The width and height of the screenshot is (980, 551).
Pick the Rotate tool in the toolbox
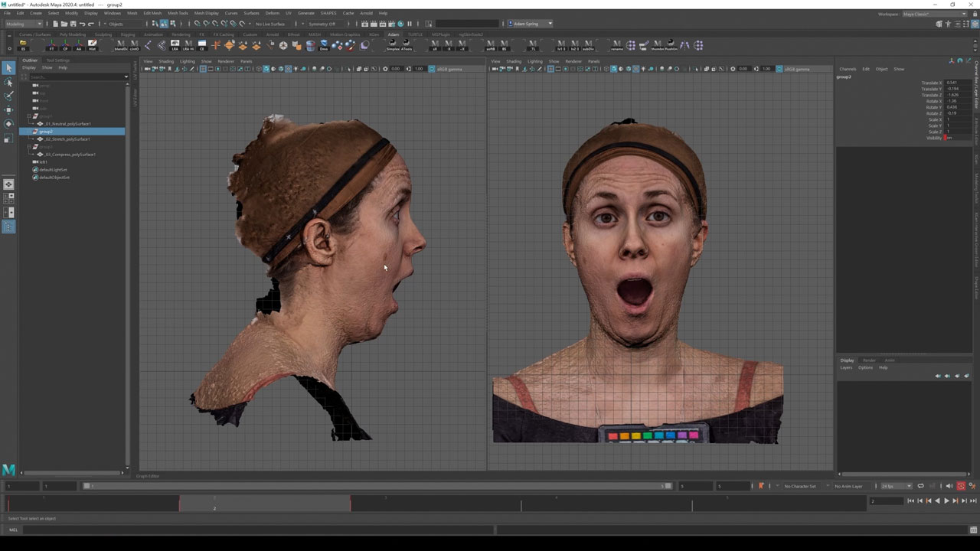[8, 123]
